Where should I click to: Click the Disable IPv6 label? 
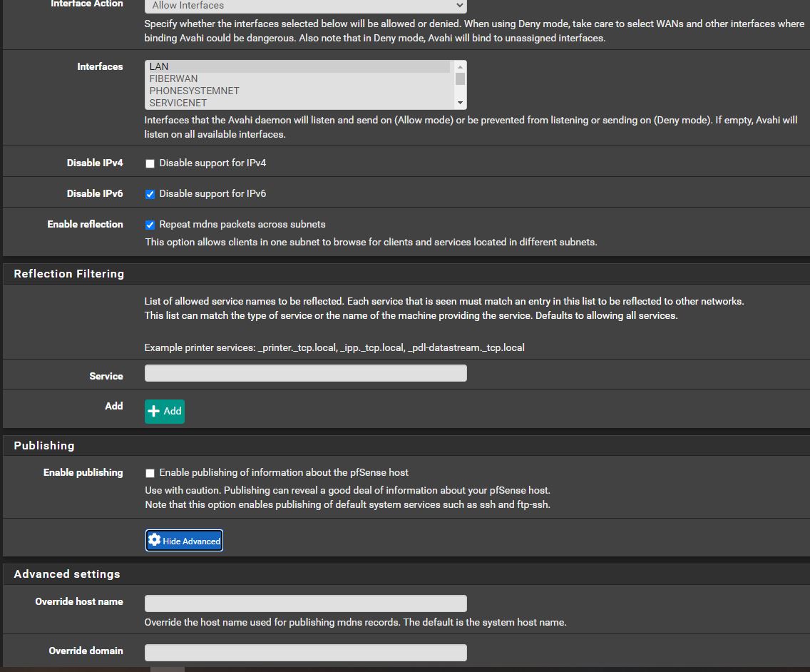tap(95, 193)
